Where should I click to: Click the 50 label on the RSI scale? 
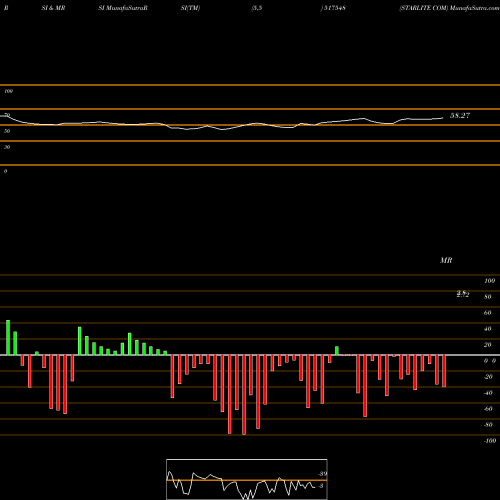tap(7, 131)
